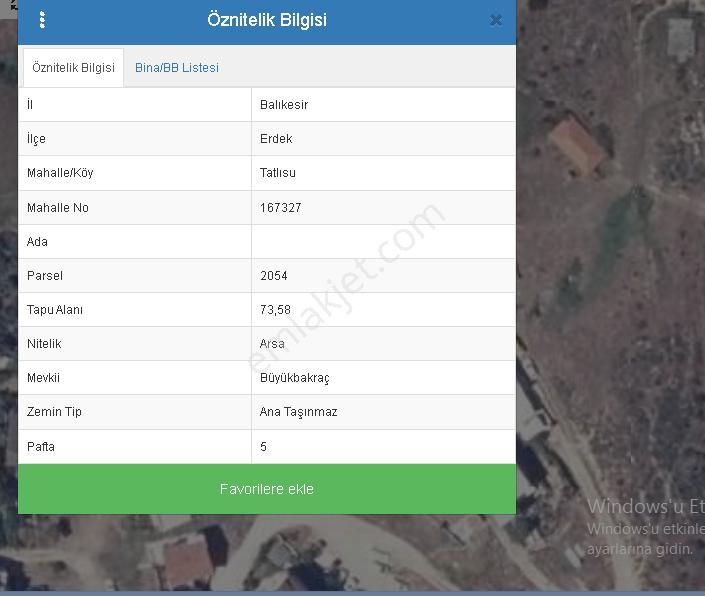Click the Mahalle/Köy label cell
The width and height of the screenshot is (705, 596).
pyautogui.click(x=135, y=173)
